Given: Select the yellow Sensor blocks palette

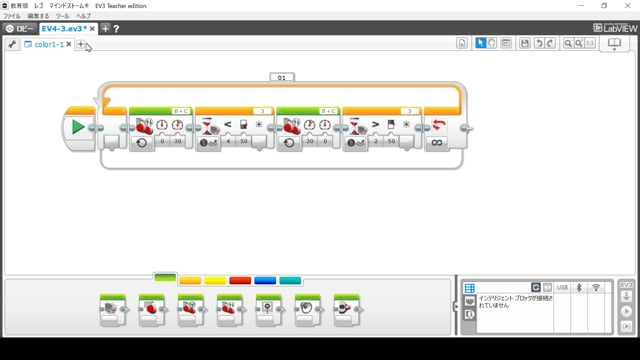Looking at the screenshot, I should tap(215, 280).
